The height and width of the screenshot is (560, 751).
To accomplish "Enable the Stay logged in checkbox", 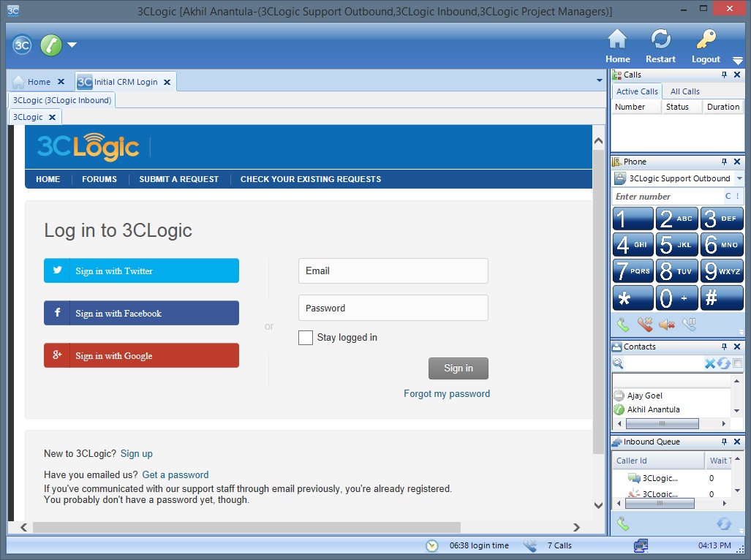I will pyautogui.click(x=306, y=338).
